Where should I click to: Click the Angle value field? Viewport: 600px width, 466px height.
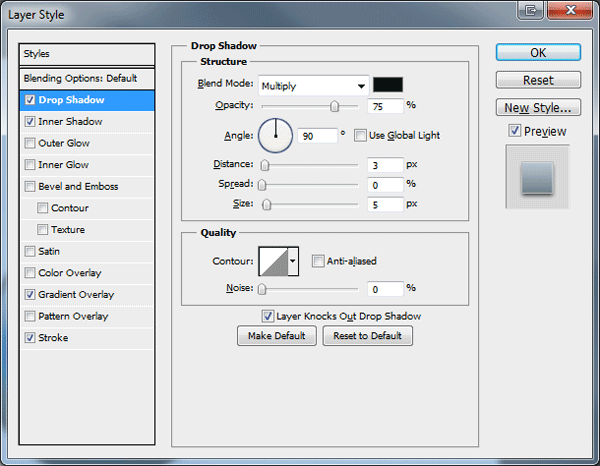(317, 136)
